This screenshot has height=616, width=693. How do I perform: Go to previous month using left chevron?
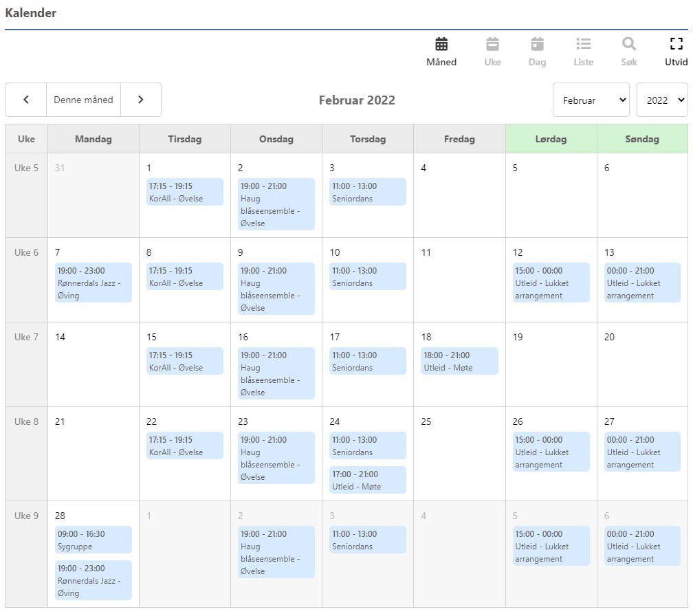(26, 100)
